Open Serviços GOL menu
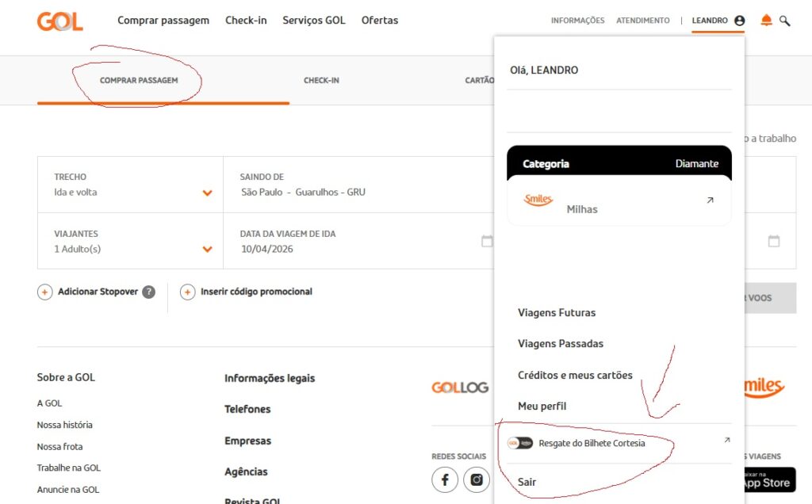 click(x=314, y=21)
